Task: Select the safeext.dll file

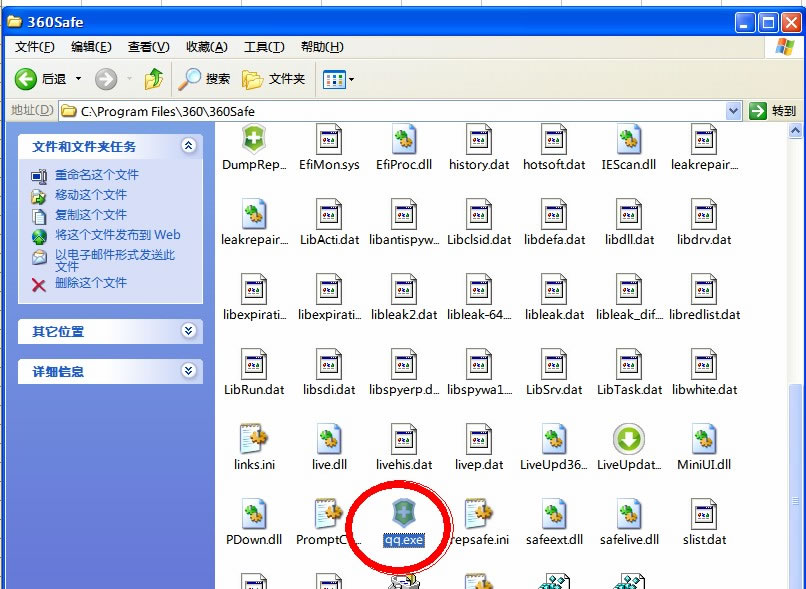Action: (x=554, y=522)
